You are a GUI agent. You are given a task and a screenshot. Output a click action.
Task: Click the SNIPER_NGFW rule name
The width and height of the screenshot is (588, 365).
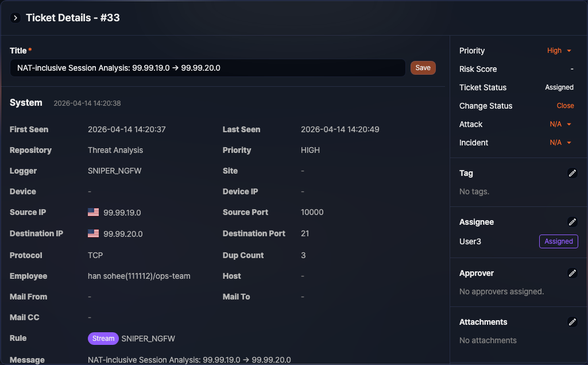[x=148, y=339]
